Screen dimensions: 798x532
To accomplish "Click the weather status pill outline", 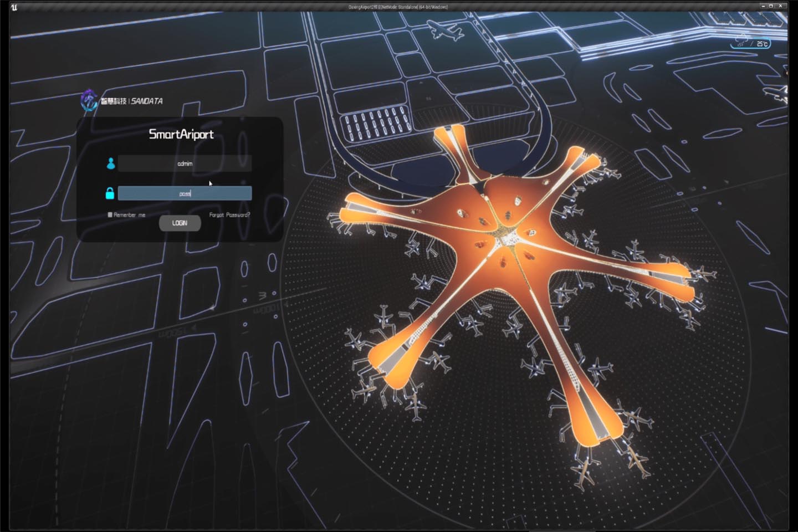I will point(749,42).
